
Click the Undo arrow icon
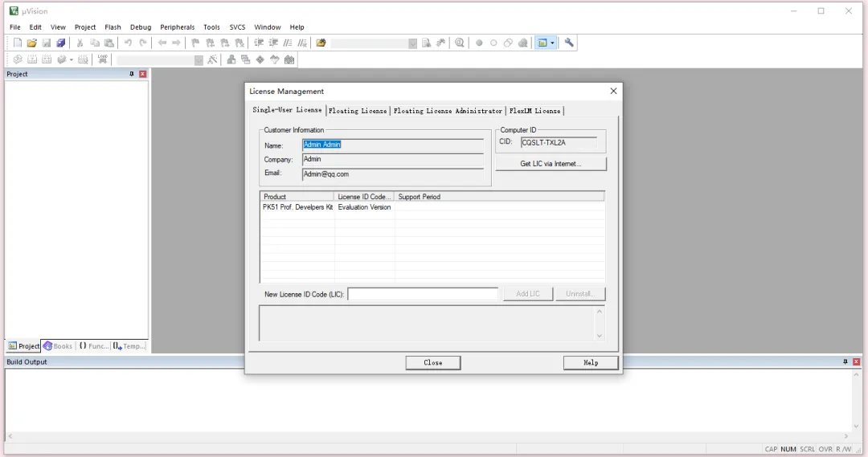click(x=128, y=43)
